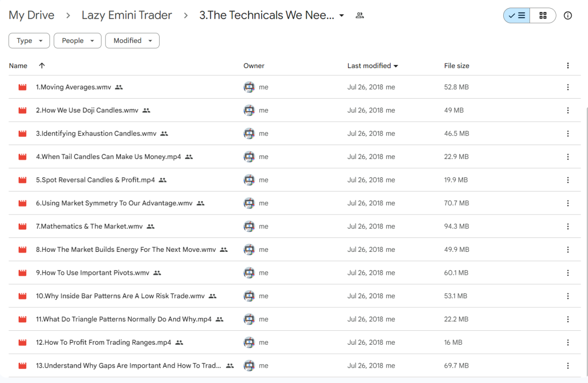This screenshot has height=383, width=588.
Task: Open more options for 1.Moving Averages.wmv
Action: [568, 87]
